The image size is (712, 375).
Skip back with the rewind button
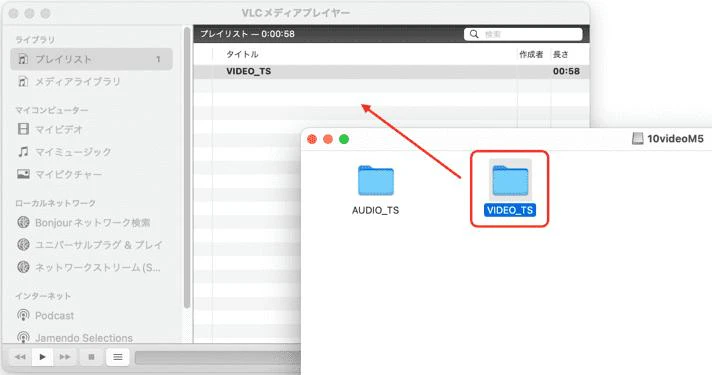20,357
